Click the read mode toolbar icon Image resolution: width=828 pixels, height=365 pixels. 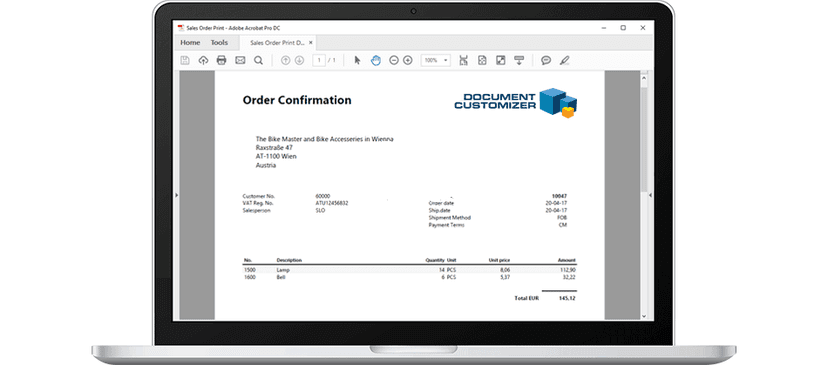(519, 60)
